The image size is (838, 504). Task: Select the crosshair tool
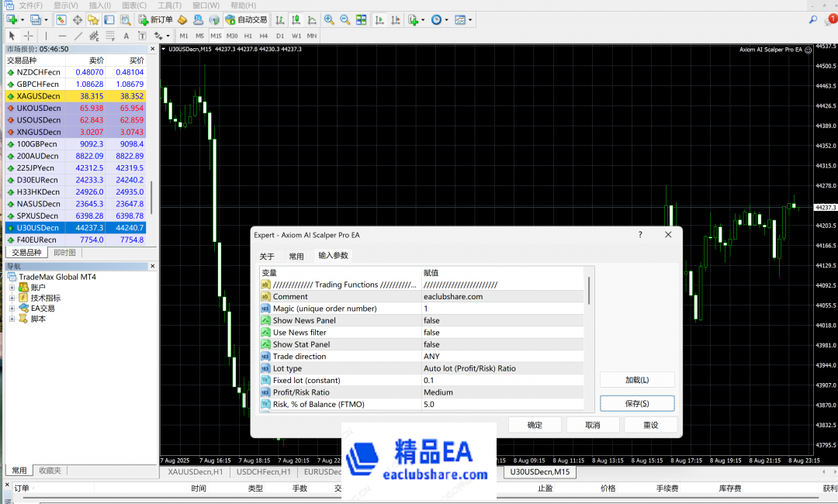pyautogui.click(x=29, y=36)
